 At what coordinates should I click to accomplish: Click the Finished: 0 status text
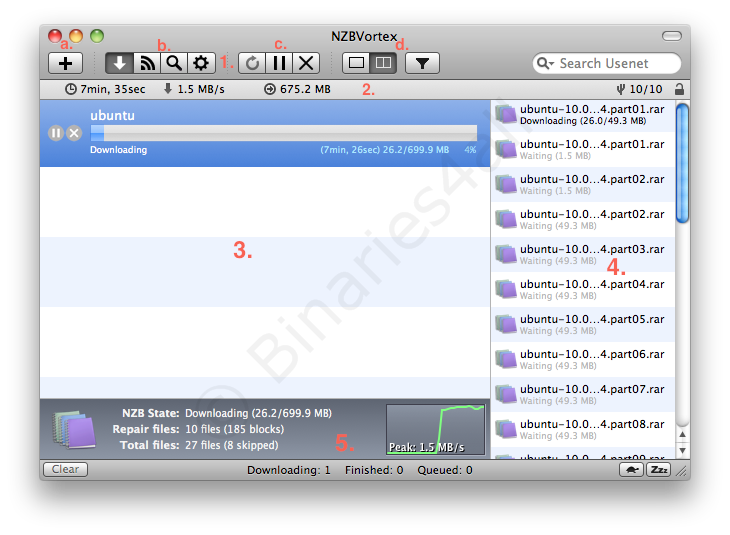tap(374, 470)
